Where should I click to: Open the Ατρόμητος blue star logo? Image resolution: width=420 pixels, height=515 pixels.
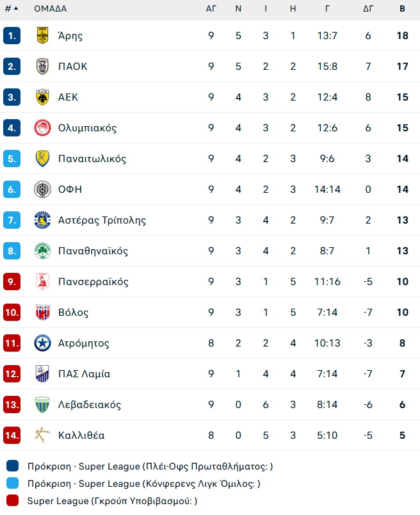[x=42, y=343]
